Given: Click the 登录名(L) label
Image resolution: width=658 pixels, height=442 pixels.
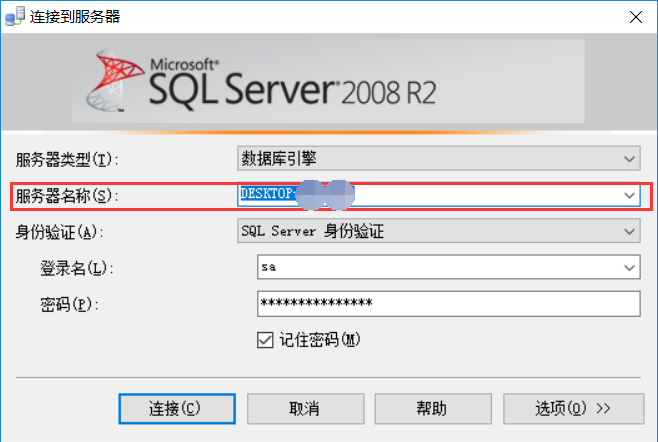Looking at the screenshot, I should tap(77, 268).
